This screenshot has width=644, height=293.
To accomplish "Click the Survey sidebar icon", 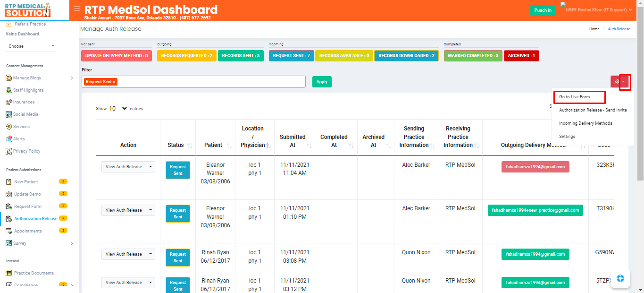I will (8, 243).
